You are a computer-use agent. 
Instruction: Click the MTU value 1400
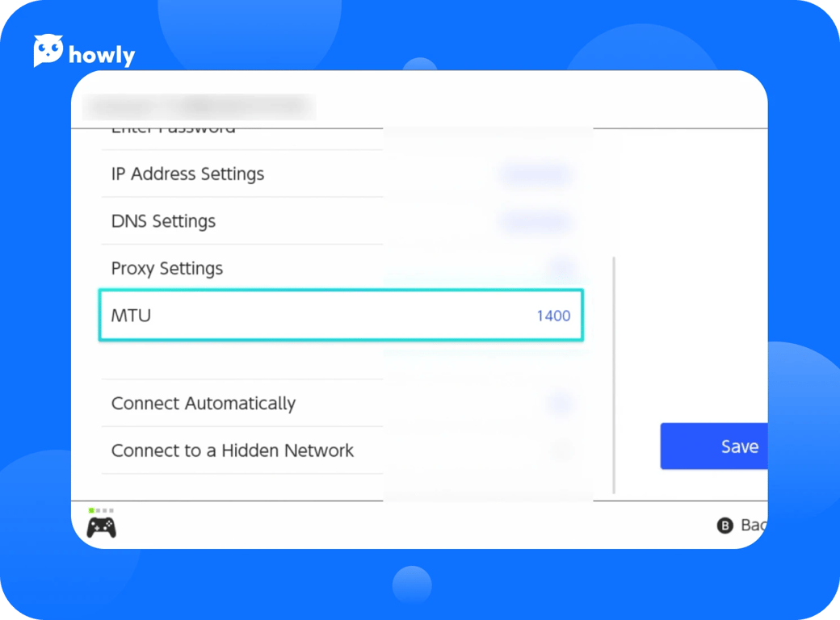[x=553, y=316]
